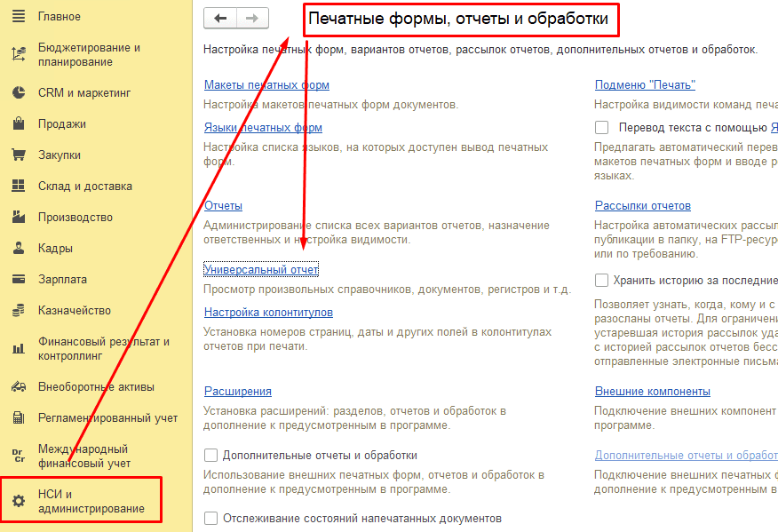Open the Главное section icon

point(13,15)
